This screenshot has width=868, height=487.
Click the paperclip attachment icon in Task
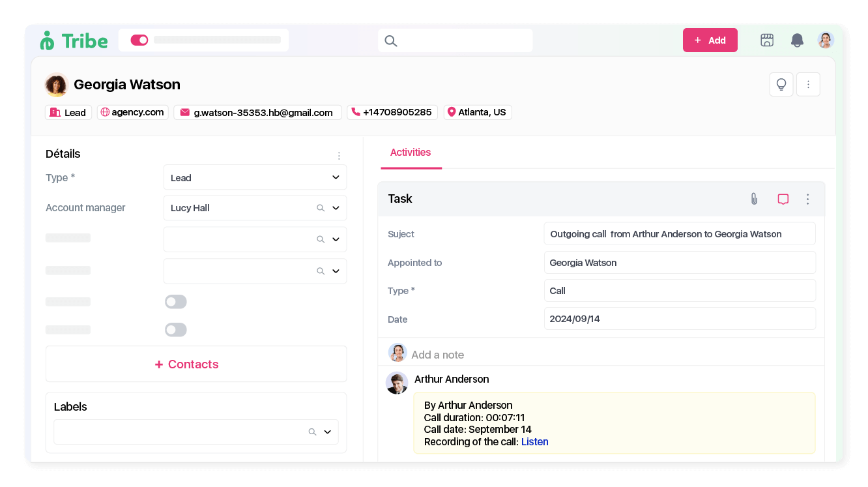tap(754, 199)
